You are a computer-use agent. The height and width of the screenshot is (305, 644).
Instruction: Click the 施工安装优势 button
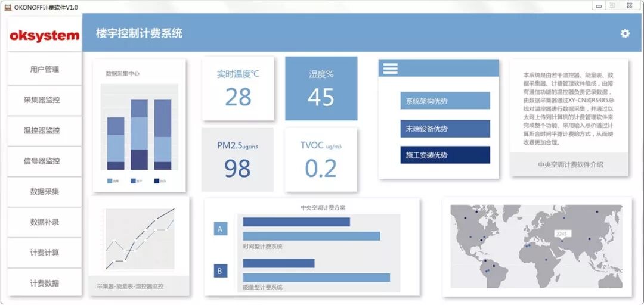tap(445, 155)
